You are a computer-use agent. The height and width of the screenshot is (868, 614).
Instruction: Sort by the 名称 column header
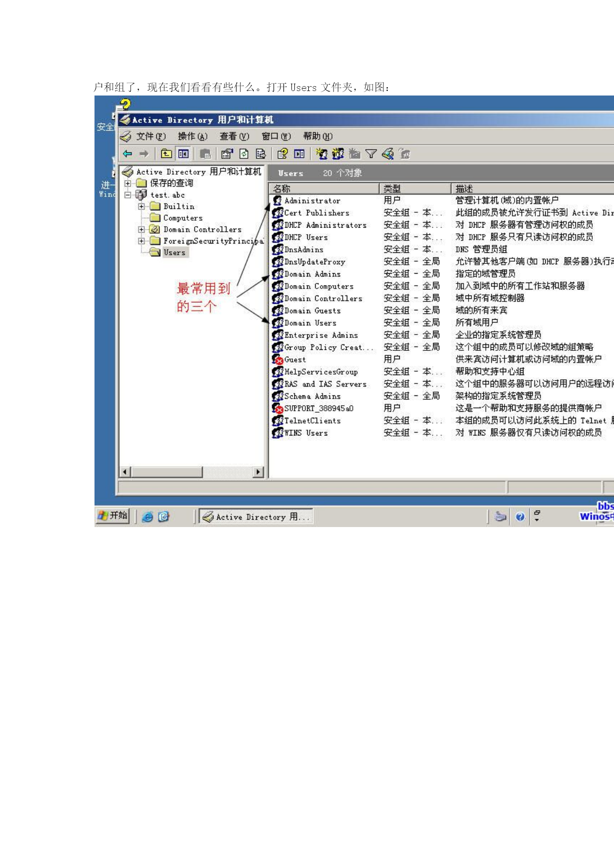tap(324, 189)
